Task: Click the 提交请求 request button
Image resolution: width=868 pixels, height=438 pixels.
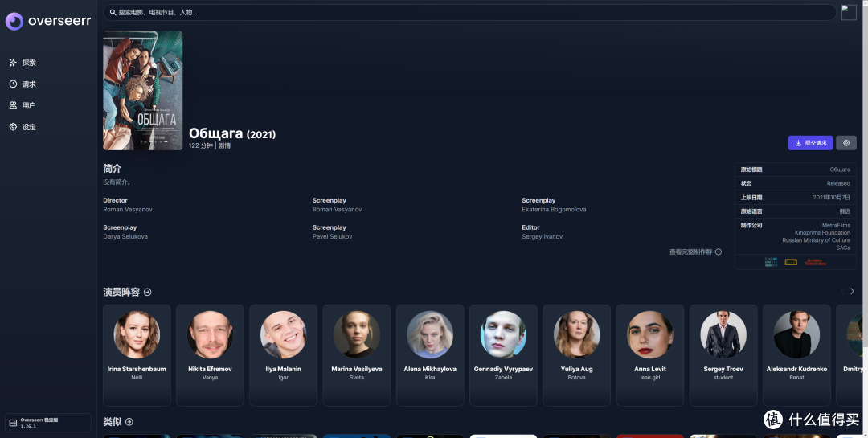Action: coord(810,143)
